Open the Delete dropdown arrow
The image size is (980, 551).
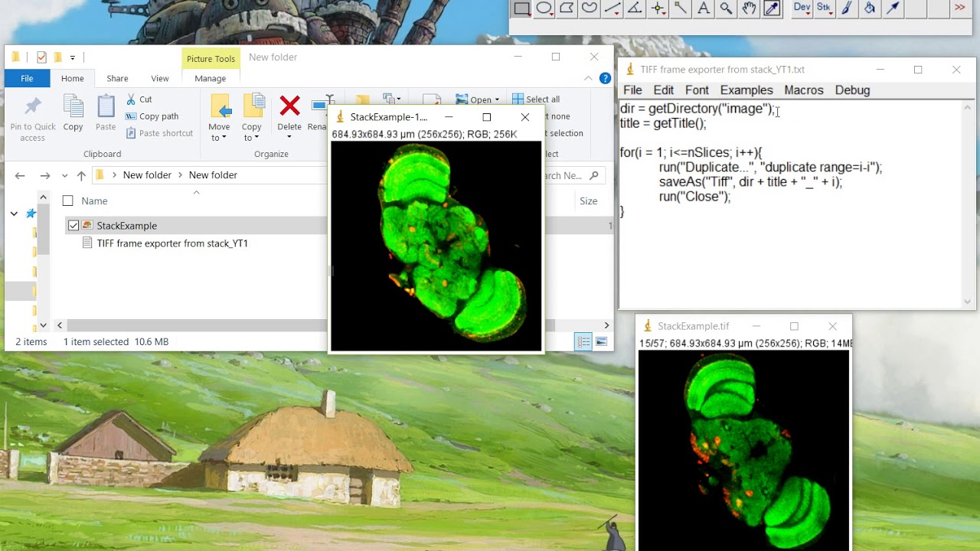289,137
